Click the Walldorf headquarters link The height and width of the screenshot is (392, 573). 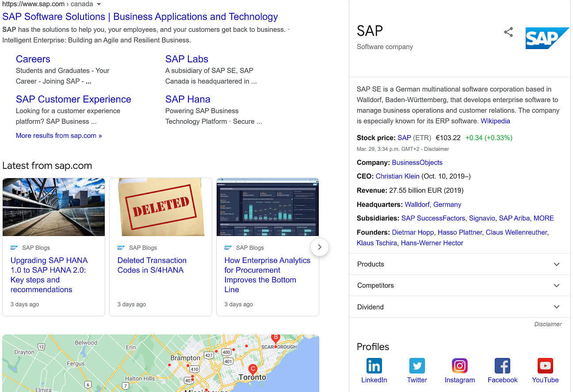pyautogui.click(x=417, y=205)
